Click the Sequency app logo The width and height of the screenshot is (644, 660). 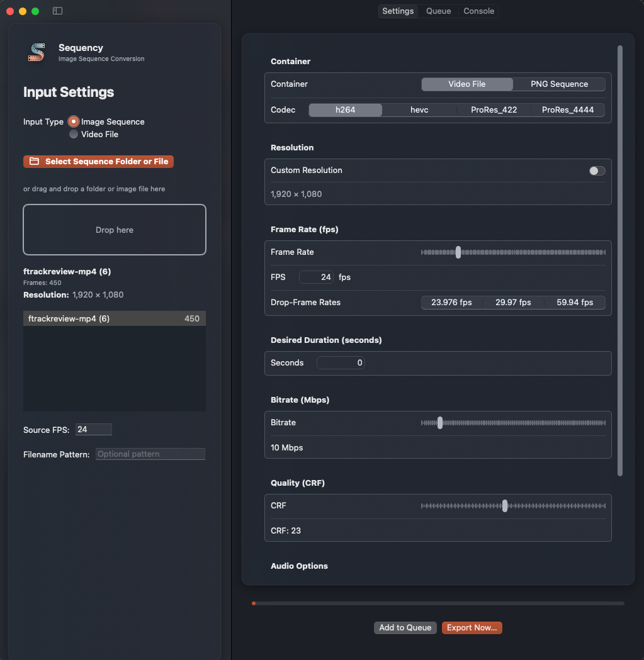[x=37, y=52]
